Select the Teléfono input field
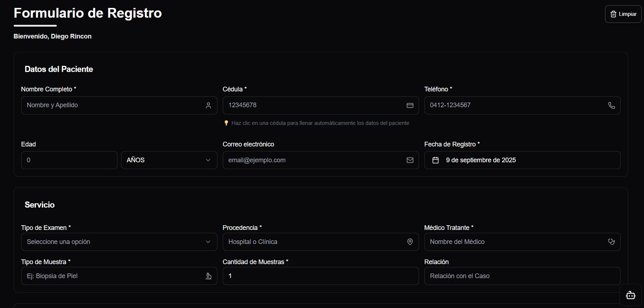 514,105
